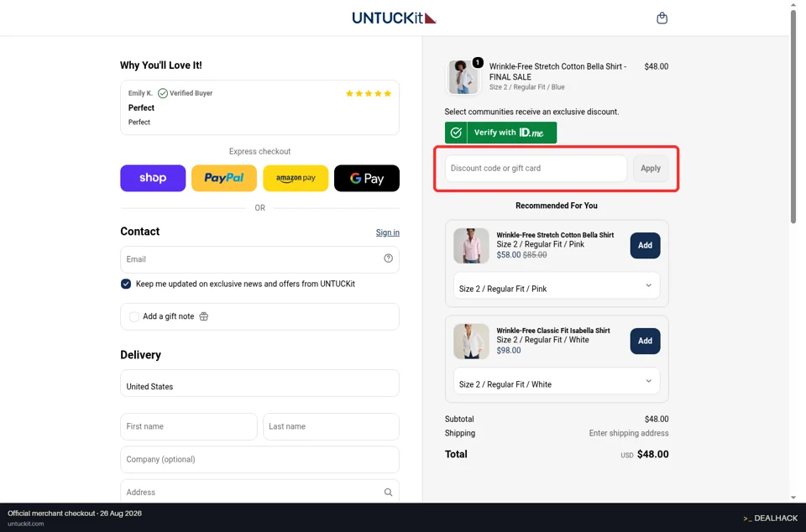Click Apply discount code button
Viewport: 806px width, 532px height.
tap(651, 169)
